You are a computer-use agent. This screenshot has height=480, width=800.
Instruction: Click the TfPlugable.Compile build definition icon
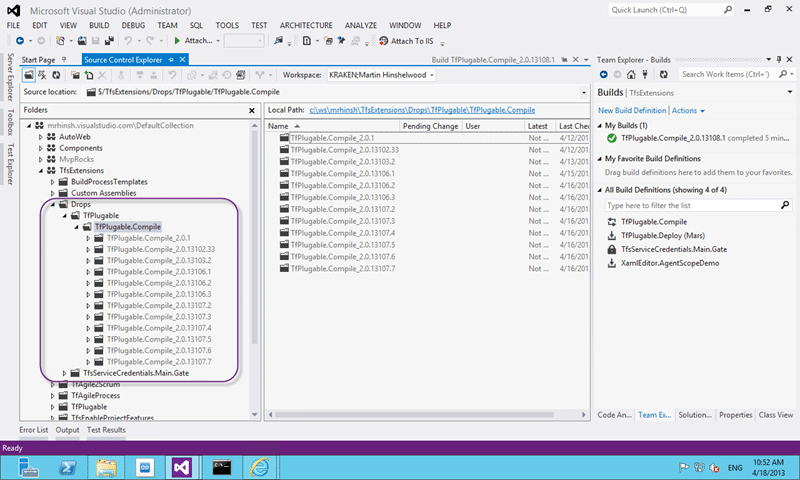coord(612,222)
